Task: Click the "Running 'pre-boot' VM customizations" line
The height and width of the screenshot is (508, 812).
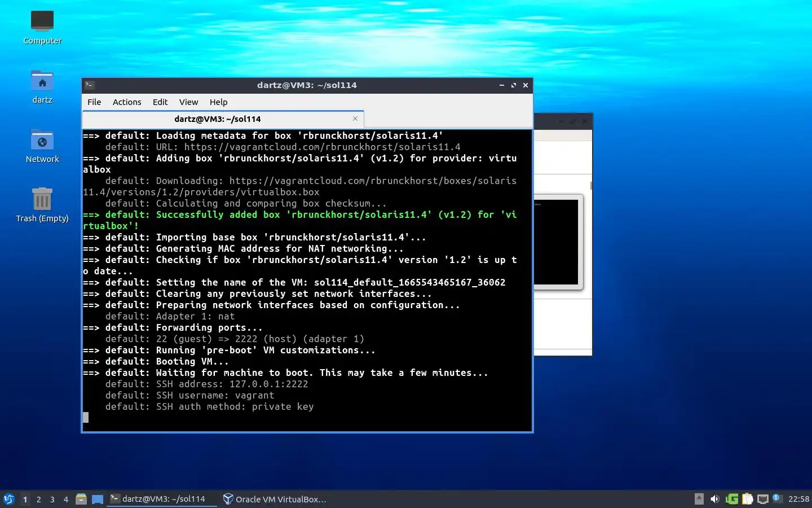Action: tap(229, 350)
